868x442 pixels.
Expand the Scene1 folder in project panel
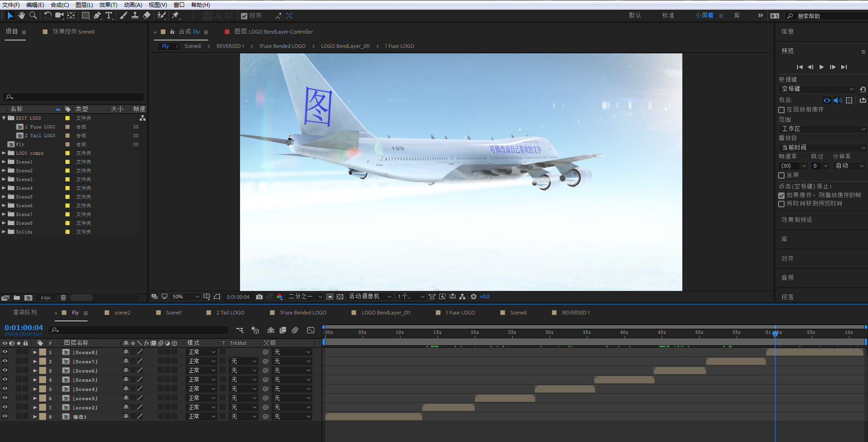[4, 162]
